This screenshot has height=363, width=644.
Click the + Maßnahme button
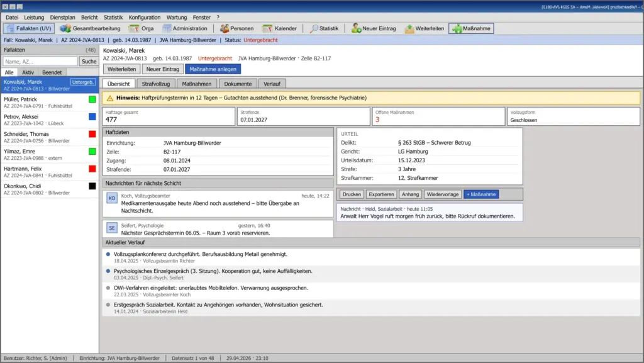tap(481, 194)
